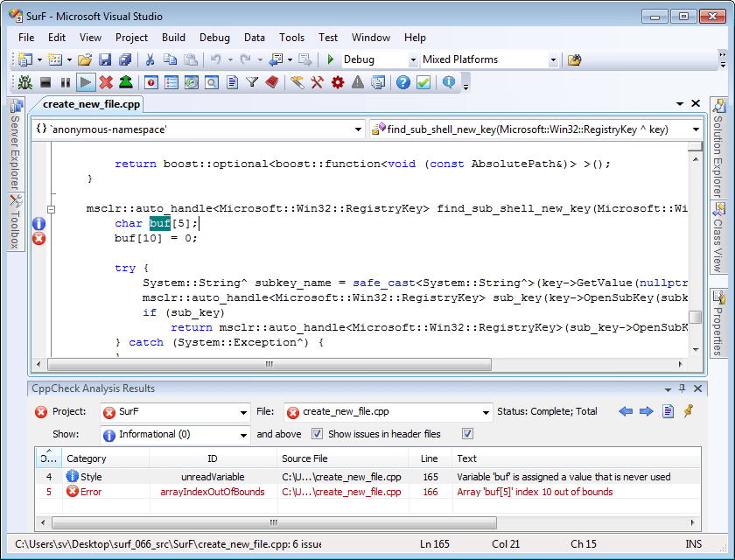Viewport: 735px width, 560px height.
Task: Select the warning triangle icon on the toolbar
Action: (x=359, y=82)
